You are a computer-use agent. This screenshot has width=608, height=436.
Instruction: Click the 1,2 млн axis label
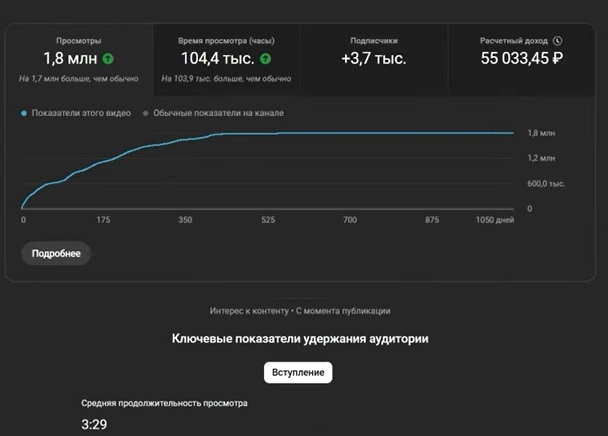pyautogui.click(x=541, y=158)
